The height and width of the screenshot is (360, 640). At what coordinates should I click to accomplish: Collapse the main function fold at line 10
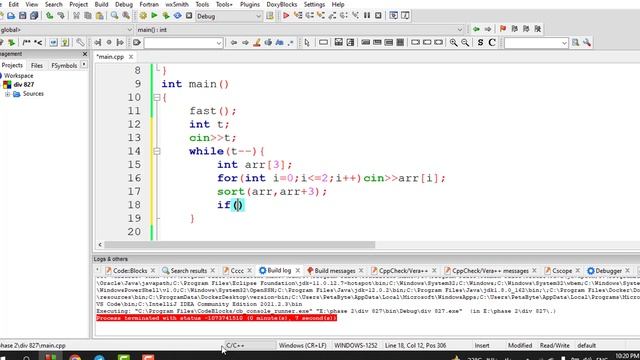click(x=157, y=98)
